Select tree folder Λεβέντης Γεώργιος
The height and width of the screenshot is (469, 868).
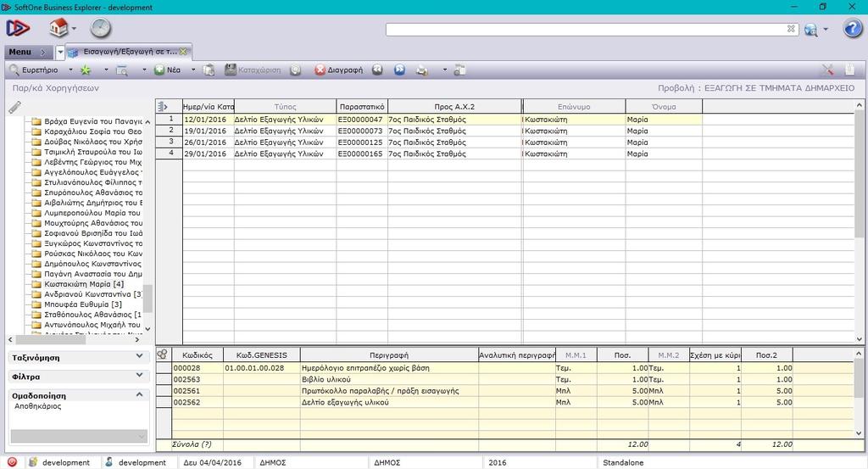click(92, 162)
